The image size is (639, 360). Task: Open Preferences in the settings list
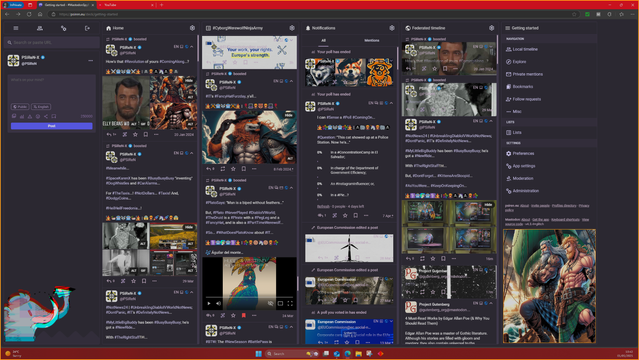click(x=523, y=154)
